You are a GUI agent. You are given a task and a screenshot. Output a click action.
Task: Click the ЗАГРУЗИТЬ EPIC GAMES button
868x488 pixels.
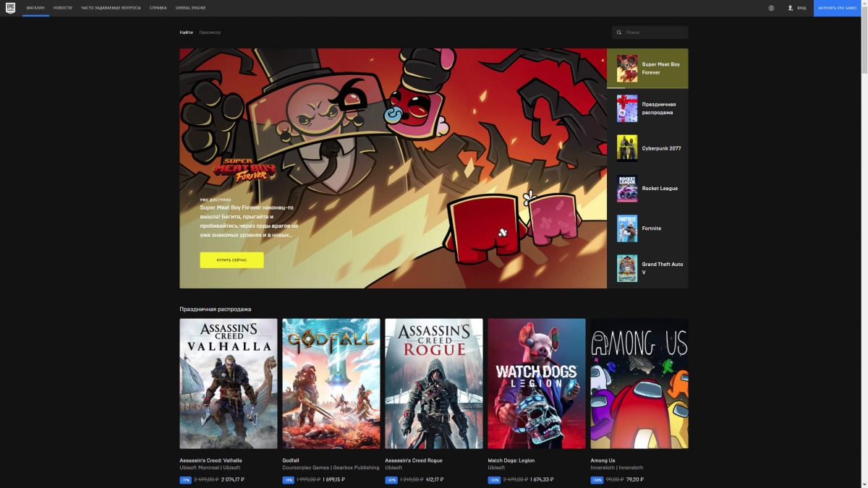(x=838, y=8)
